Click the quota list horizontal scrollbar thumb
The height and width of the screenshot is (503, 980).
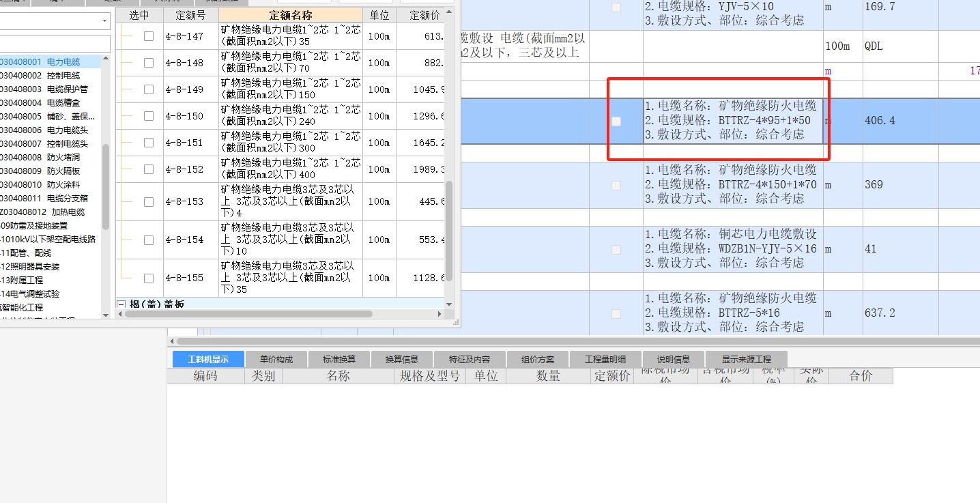coord(248,314)
